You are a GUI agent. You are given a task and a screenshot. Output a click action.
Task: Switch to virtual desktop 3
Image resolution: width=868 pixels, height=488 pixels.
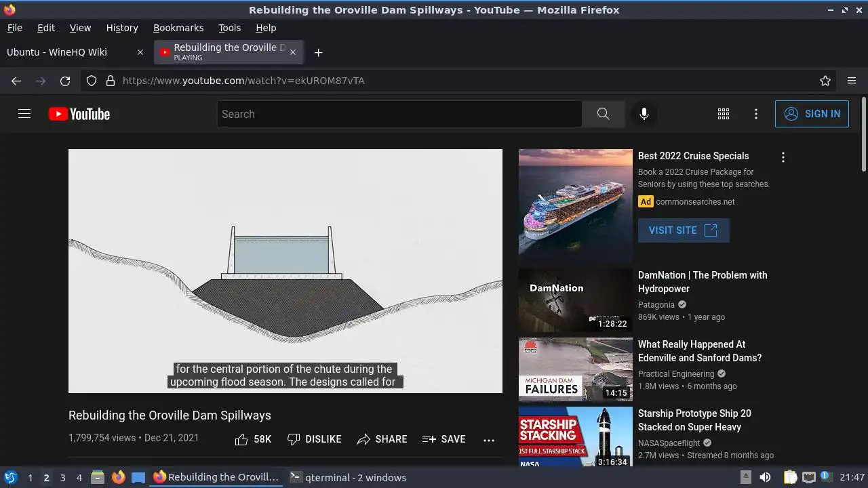point(62,477)
